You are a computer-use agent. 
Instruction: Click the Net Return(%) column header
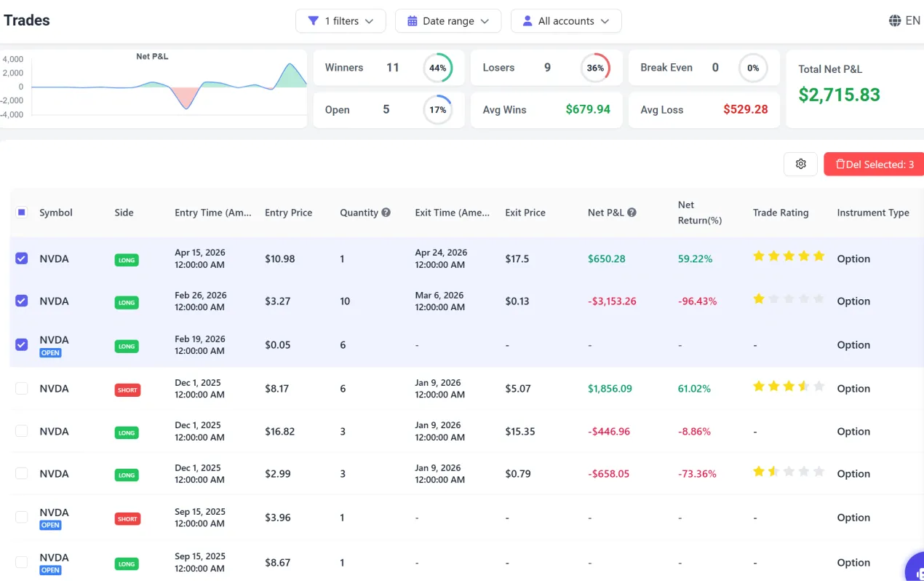tap(700, 213)
